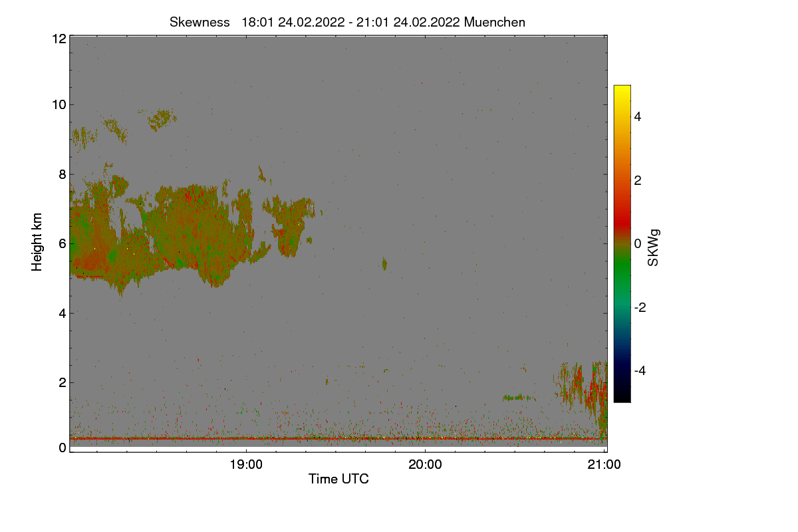
Task: Click the colorbar tick label -2
Action: pyautogui.click(x=640, y=307)
